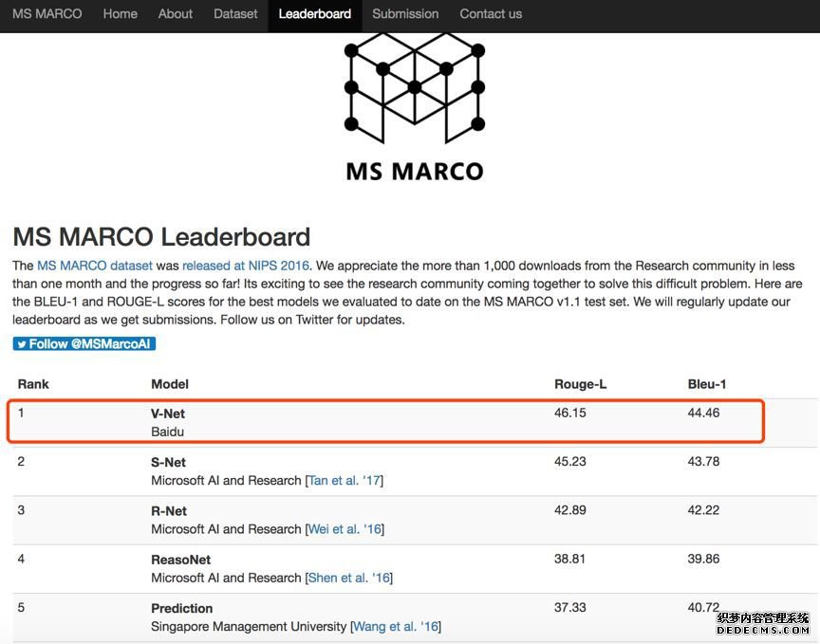Open the Dataset nav item
The image size is (820, 644).
tap(235, 13)
